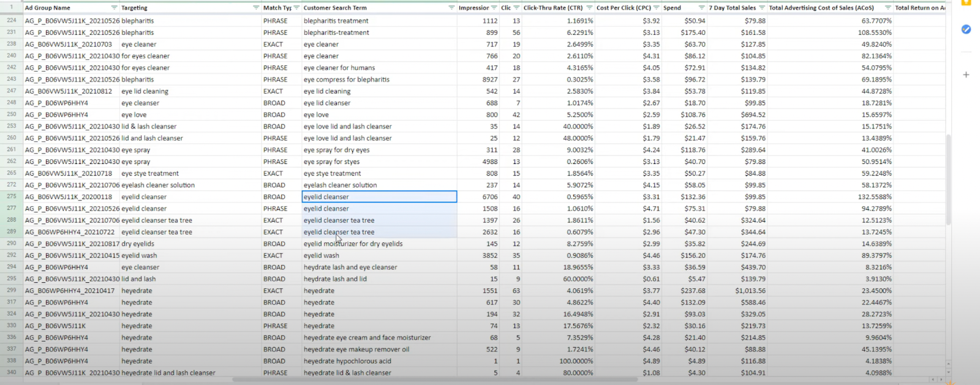The image size is (980, 385).
Task: Click search term 'eyelash cleaner solution'
Action: pos(340,185)
